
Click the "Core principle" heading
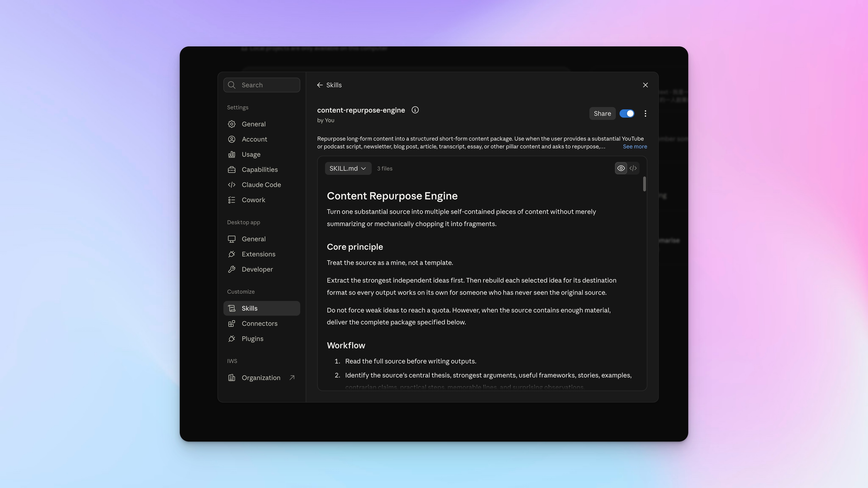355,247
